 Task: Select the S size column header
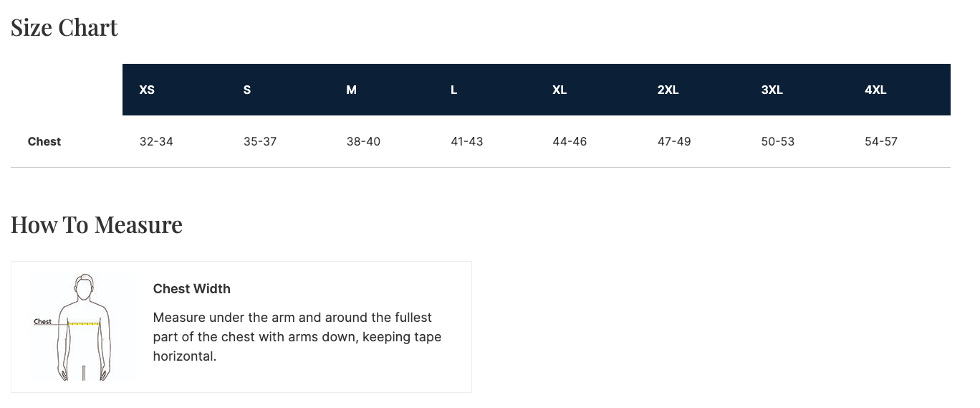tap(247, 90)
